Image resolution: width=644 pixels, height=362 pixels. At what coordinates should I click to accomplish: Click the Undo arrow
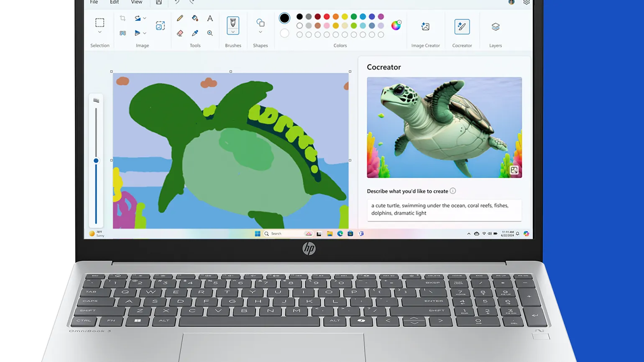pyautogui.click(x=177, y=2)
